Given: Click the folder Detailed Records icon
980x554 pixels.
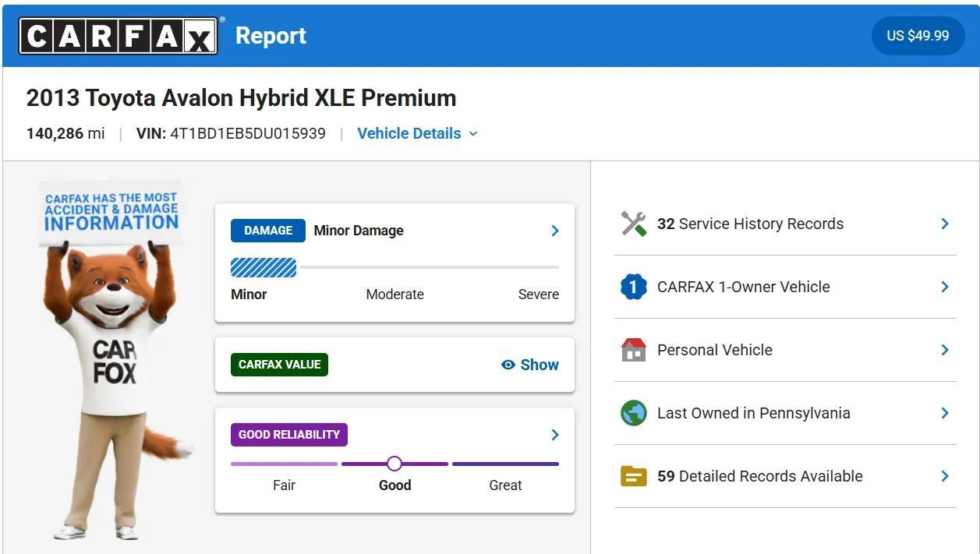Looking at the screenshot, I should tap(633, 476).
